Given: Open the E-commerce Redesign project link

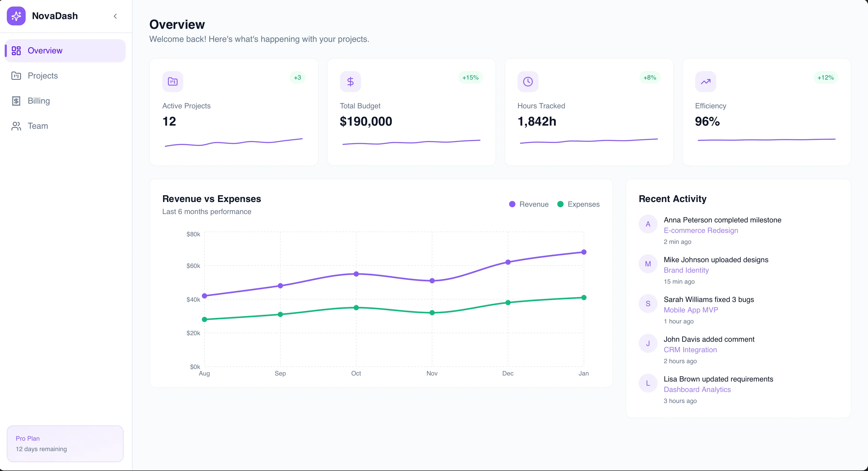Looking at the screenshot, I should (700, 231).
